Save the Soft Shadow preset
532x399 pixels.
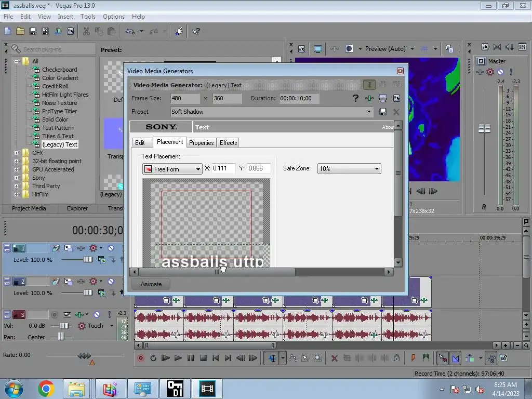click(x=383, y=112)
